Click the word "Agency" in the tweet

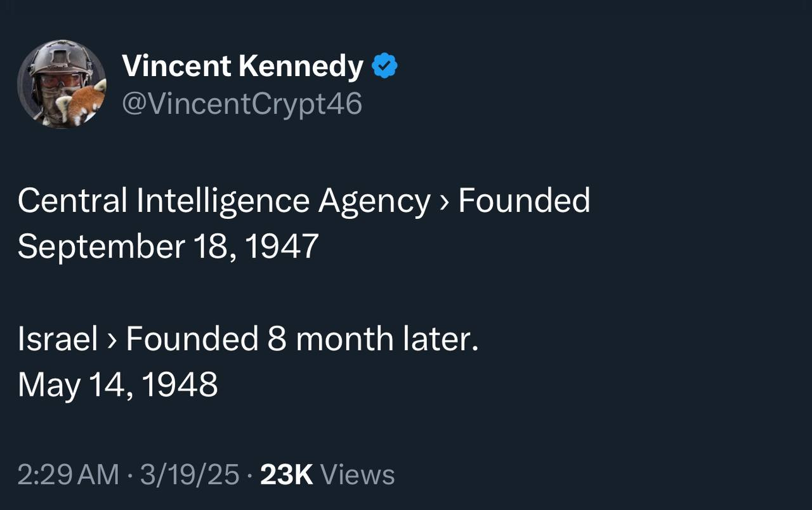[374, 202]
